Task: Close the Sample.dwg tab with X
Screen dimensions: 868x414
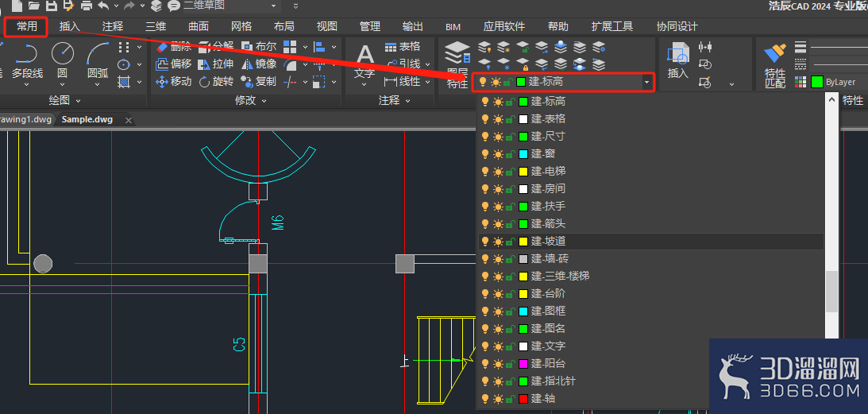Action: tap(129, 120)
